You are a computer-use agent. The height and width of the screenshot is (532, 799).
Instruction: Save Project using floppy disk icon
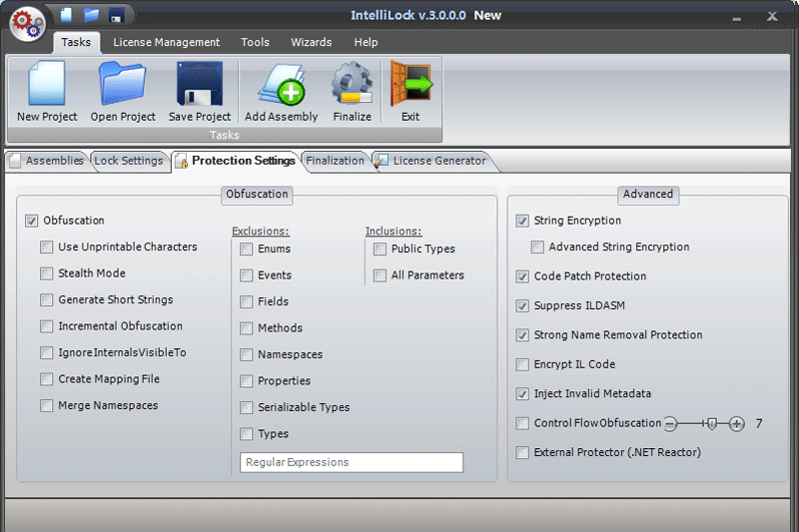[199, 84]
